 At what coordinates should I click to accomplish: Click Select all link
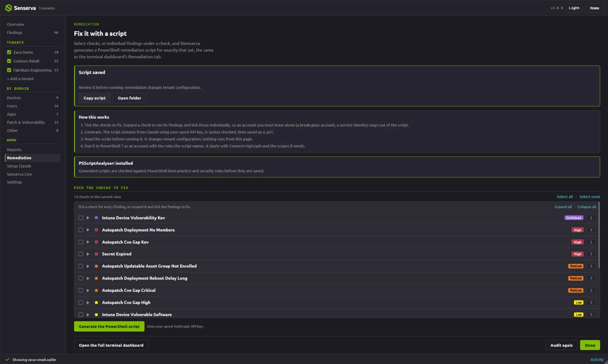tap(565, 197)
